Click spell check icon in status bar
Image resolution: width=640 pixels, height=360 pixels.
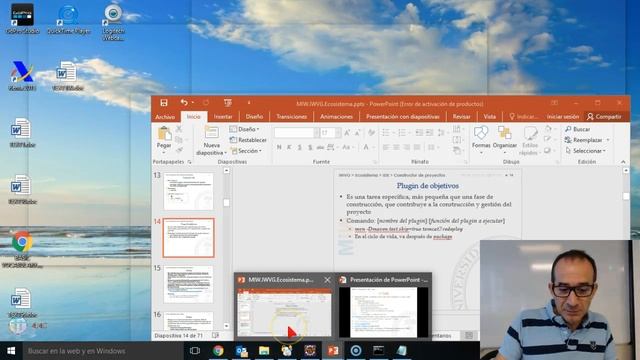coord(215,336)
